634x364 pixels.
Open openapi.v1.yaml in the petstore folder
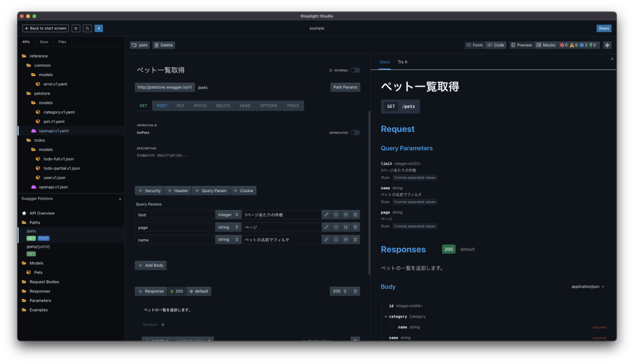click(x=54, y=131)
